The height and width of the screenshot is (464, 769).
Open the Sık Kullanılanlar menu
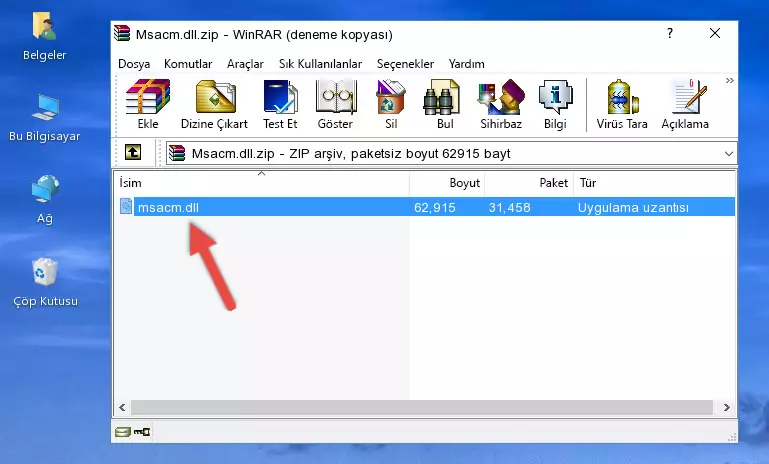tap(320, 64)
